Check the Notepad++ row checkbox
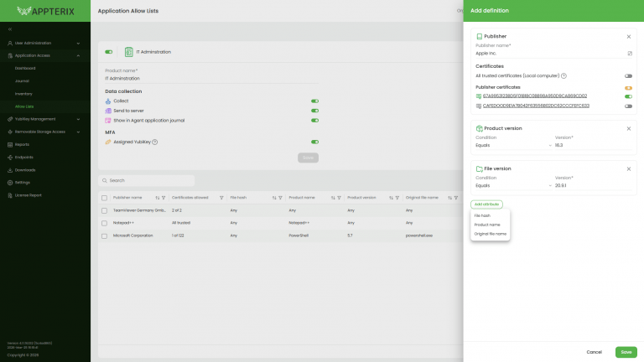The height and width of the screenshot is (362, 644). coord(104,223)
